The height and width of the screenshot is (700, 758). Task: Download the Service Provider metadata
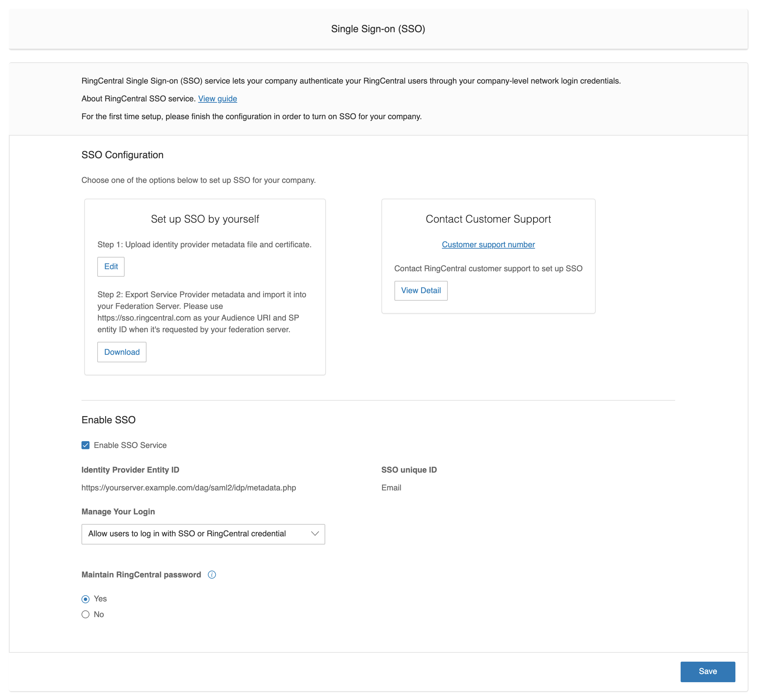pos(122,352)
